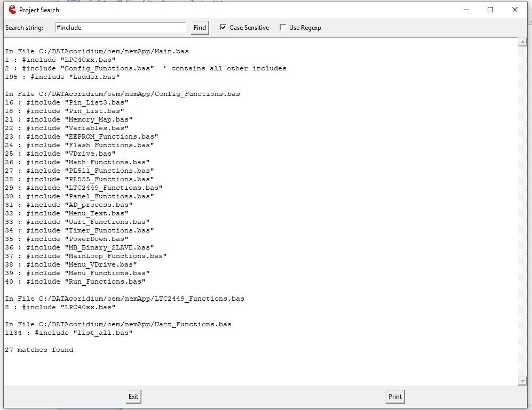This screenshot has height=410, width=532.
Task: Click the scrollbar down arrow
Action: point(523,380)
